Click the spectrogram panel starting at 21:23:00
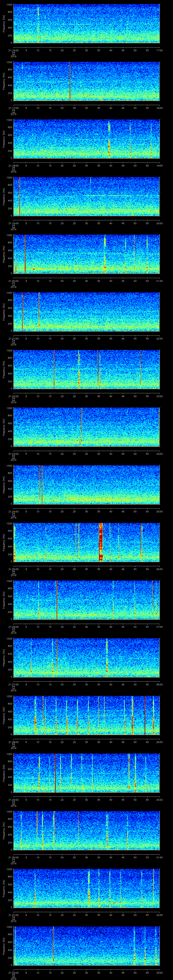Image resolution: width=173 pixels, height=980 pixels. pyautogui.click(x=87, y=427)
